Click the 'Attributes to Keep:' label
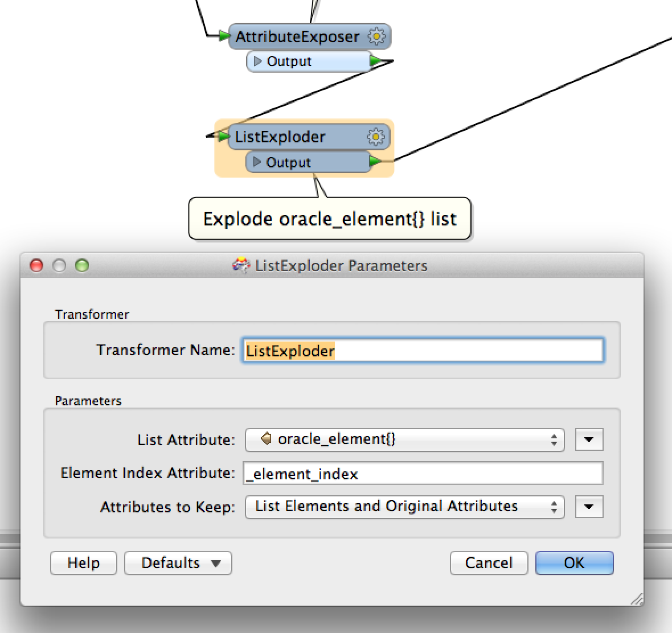This screenshot has width=672, height=633. [x=168, y=507]
